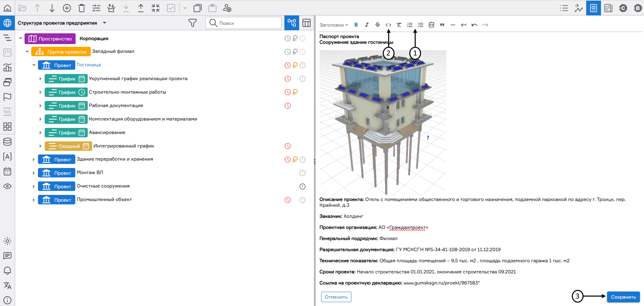Clear formatting in the text editor
Viewport: 644px width, 306px height.
pos(399,25)
